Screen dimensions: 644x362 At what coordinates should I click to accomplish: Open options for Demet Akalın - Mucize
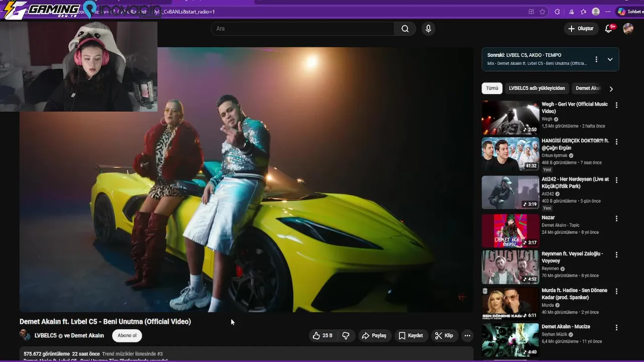pos(616,327)
